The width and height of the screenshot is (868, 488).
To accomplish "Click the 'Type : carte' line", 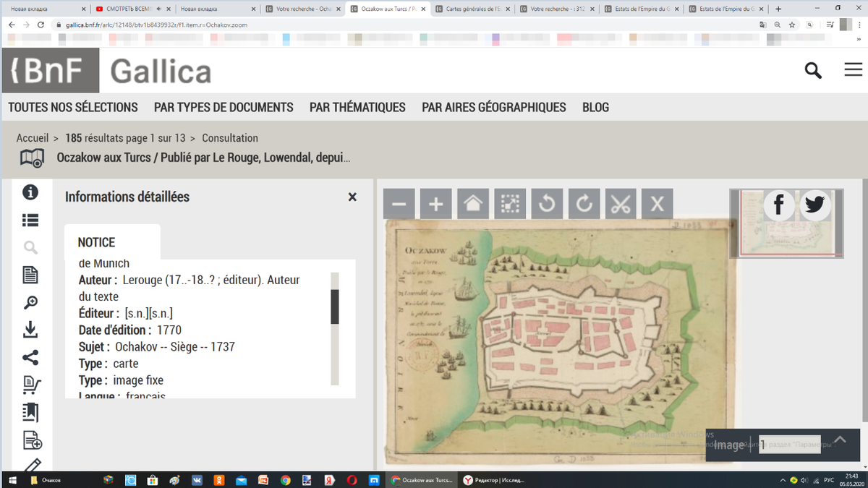I will pyautogui.click(x=109, y=364).
